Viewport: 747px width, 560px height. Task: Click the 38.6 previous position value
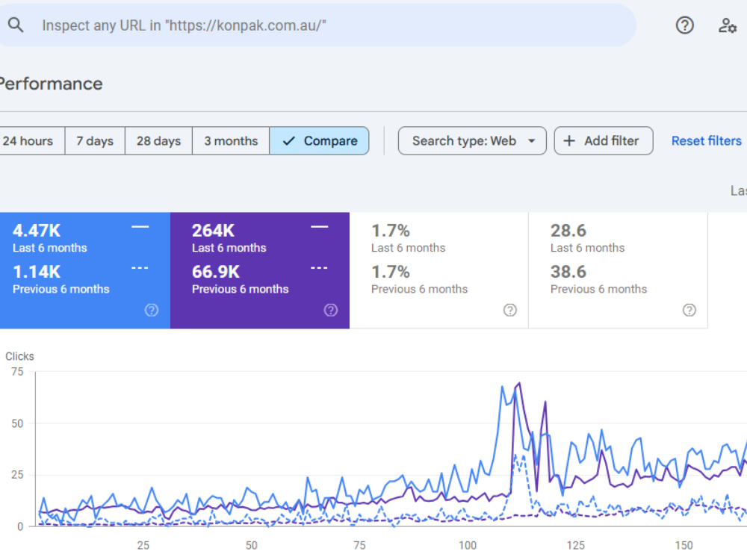568,272
